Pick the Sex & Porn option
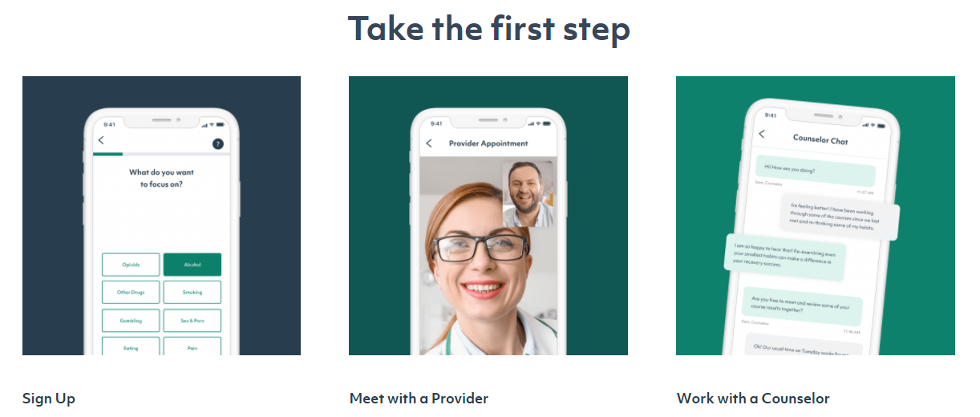 tap(192, 321)
